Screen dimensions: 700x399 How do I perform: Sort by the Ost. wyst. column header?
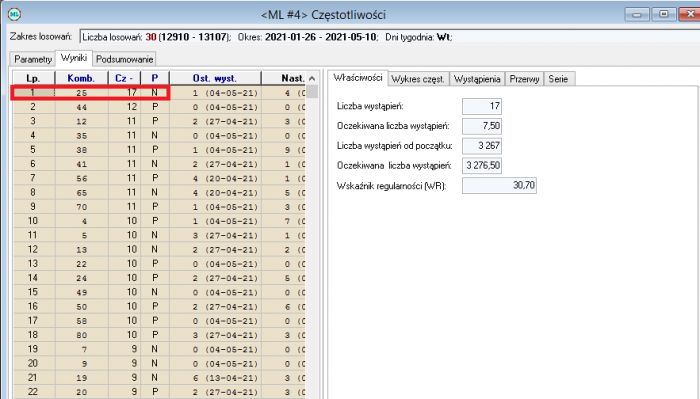point(215,78)
